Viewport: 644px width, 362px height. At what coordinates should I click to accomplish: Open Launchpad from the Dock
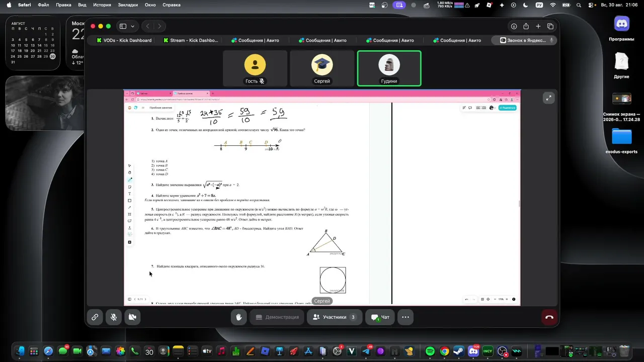pyautogui.click(x=34, y=351)
